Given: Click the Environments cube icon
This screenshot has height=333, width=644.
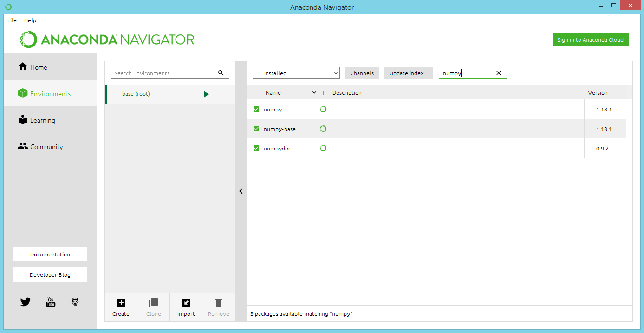Looking at the screenshot, I should (23, 93).
